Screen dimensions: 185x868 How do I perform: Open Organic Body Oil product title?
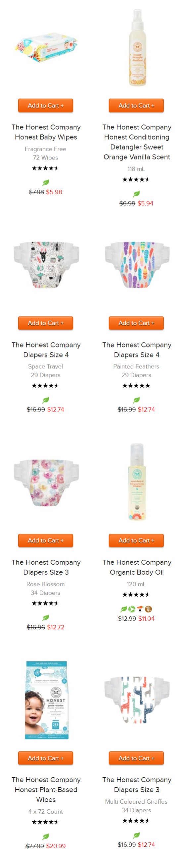click(137, 567)
